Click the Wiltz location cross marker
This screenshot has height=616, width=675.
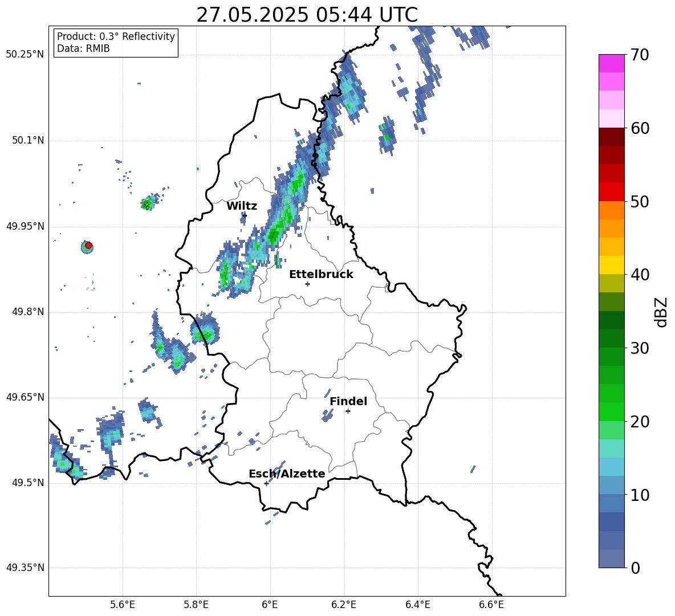click(x=245, y=215)
